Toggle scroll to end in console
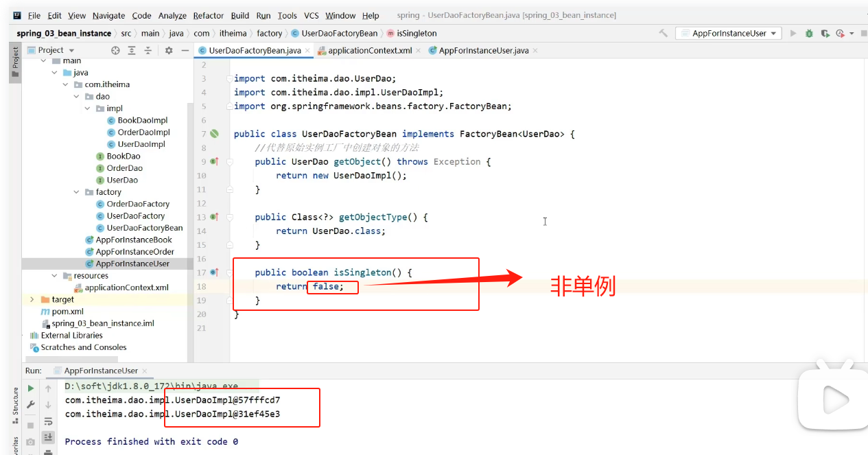Image resolution: width=868 pixels, height=455 pixels. (x=48, y=438)
